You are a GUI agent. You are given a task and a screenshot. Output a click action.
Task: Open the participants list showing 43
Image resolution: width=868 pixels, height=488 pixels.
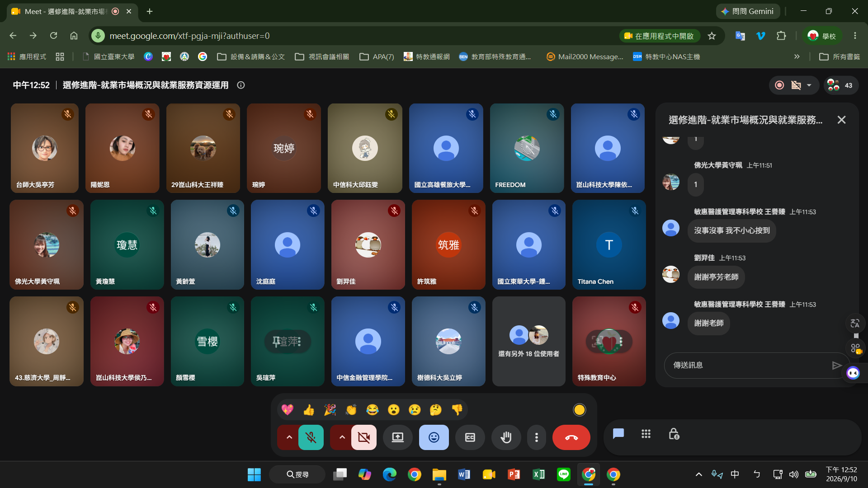[840, 85]
